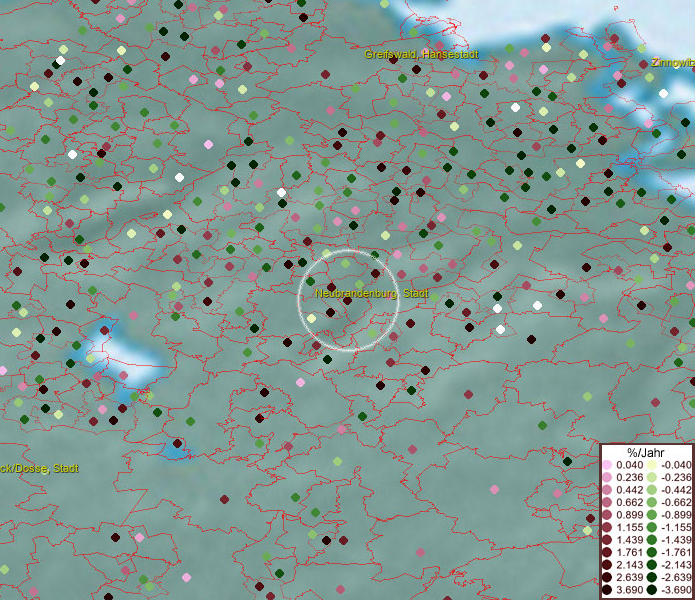695x600 pixels.
Task: Select the Greifswald, Hansestadt city label
Action: [422, 54]
